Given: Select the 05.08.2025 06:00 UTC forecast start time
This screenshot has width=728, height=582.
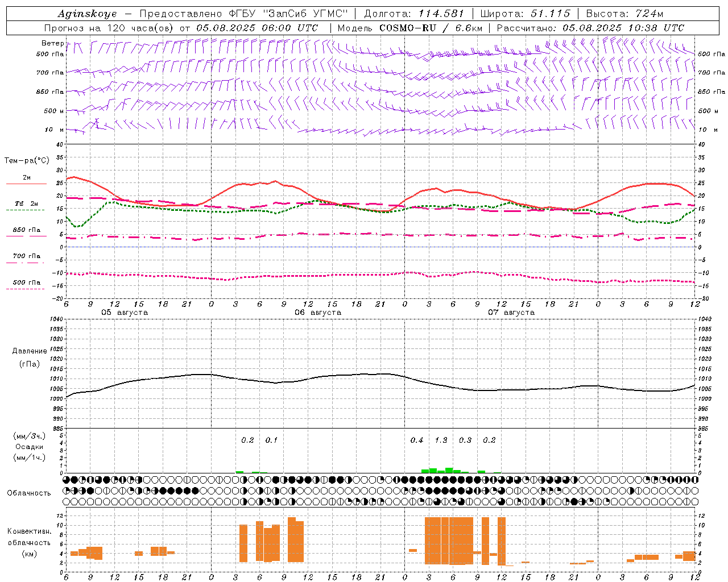Looking at the screenshot, I should coord(257,28).
